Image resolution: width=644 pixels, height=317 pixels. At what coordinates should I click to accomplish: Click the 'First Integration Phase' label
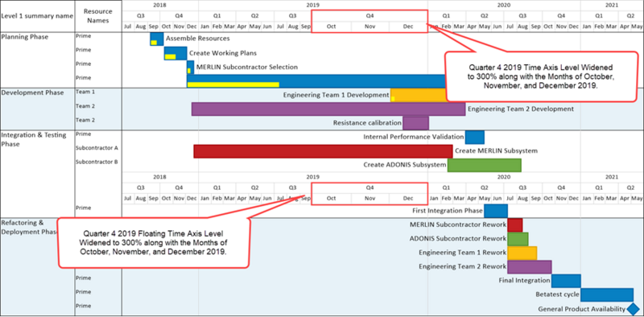[x=448, y=211]
